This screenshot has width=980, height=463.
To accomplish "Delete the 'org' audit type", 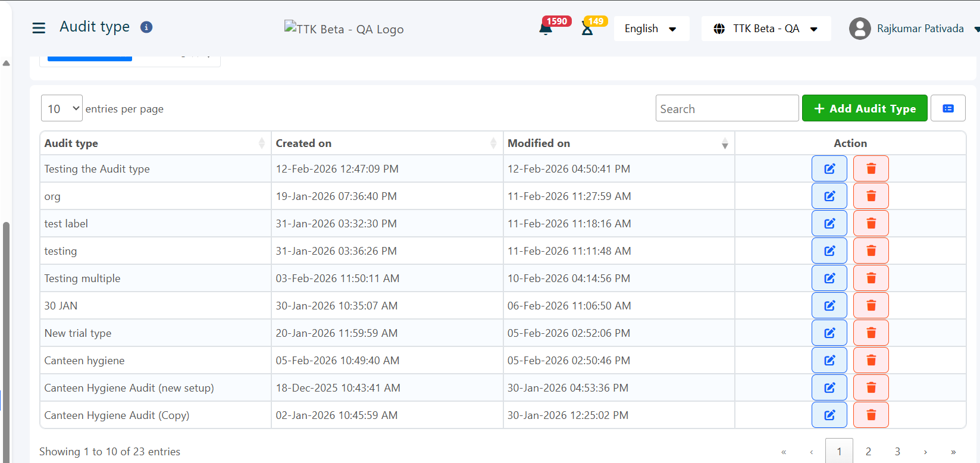I will (x=871, y=196).
